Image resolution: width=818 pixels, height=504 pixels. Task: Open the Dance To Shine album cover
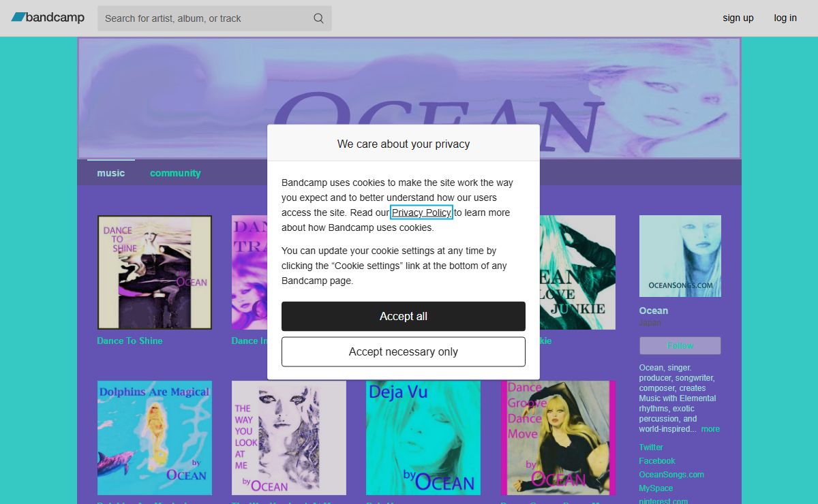pyautogui.click(x=155, y=272)
